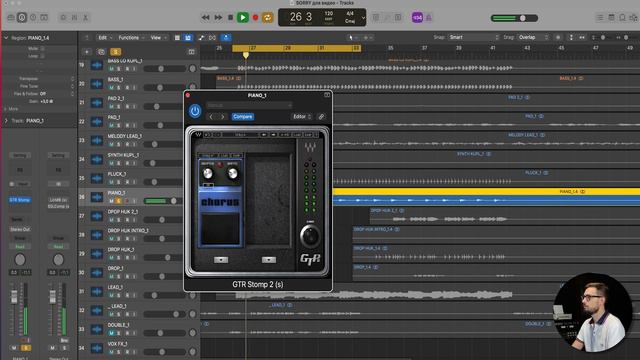
Task: Open the Drag mode dropdown showing Overlap
Action: pos(533,37)
